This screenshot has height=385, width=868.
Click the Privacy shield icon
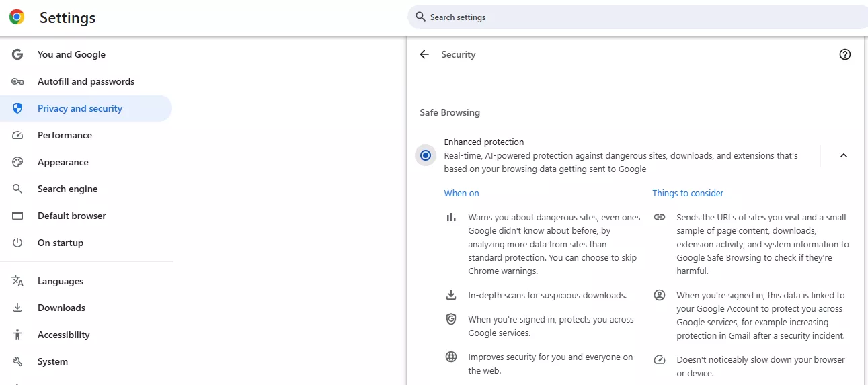point(17,108)
